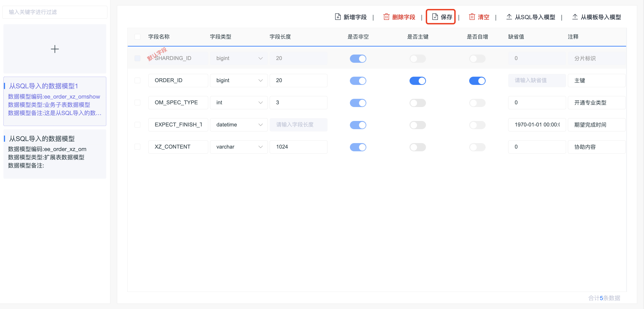
Task: Enable primary key for XZ_CONTENT
Action: (x=418, y=147)
